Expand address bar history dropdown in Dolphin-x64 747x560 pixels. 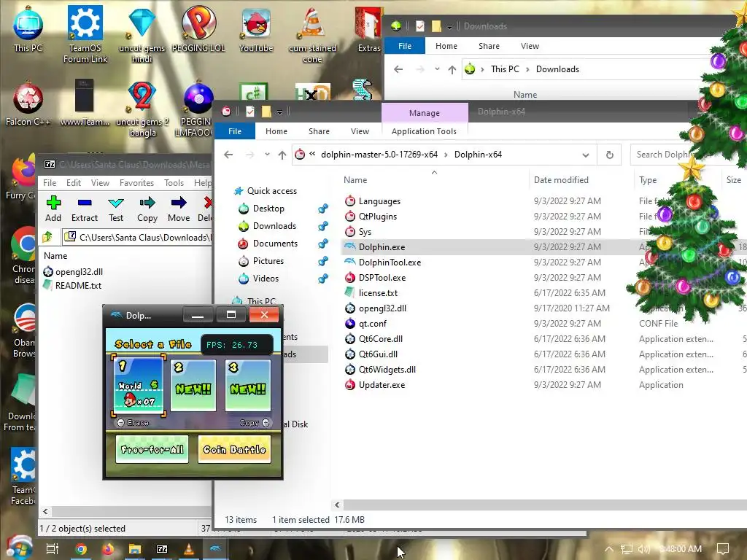[586, 155]
